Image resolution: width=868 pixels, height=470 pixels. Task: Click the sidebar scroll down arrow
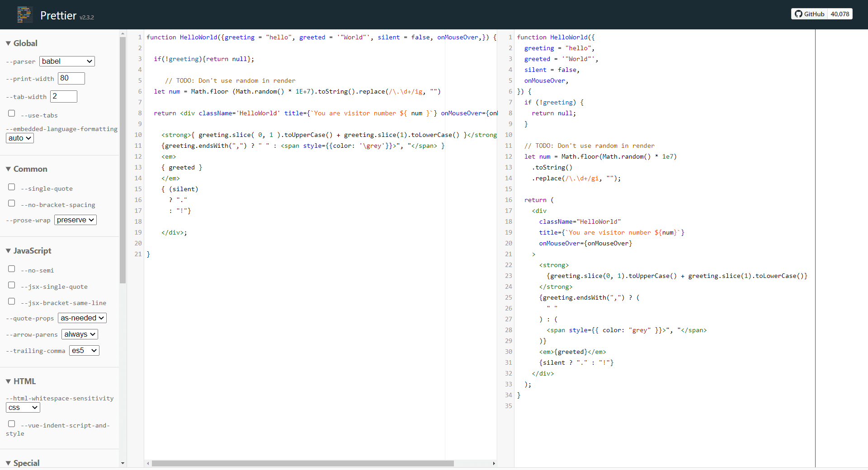pos(123,463)
